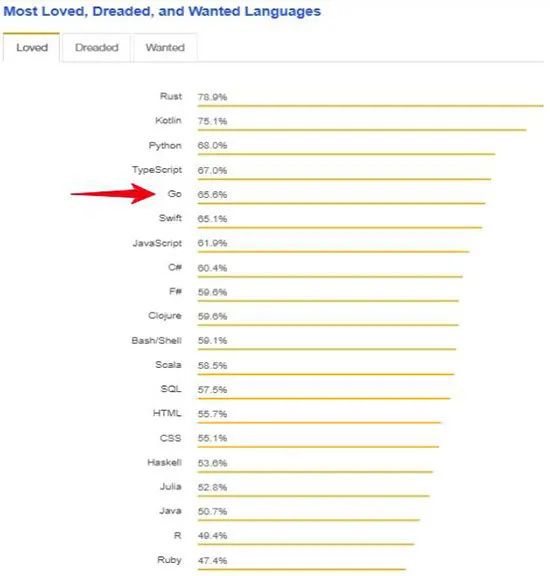
Task: Click the Go language label
Action: click(175, 194)
